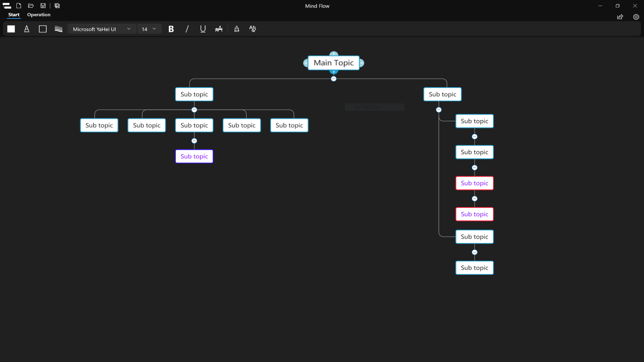Viewport: 644px width, 362px height.
Task: Click the share export icon
Action: (x=620, y=17)
